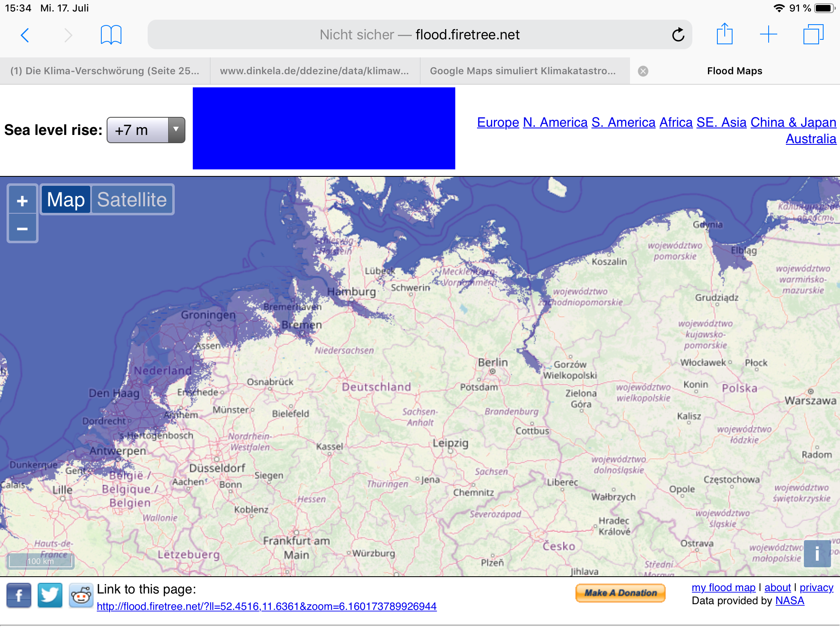The height and width of the screenshot is (630, 840).
Task: Tap the Safari back arrow
Action: click(x=25, y=35)
